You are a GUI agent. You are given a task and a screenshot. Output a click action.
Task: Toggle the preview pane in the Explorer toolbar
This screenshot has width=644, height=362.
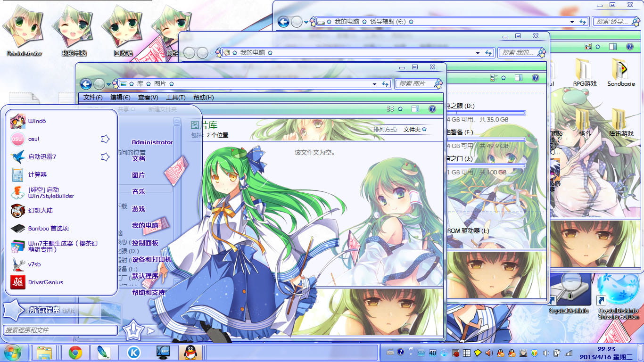click(415, 108)
